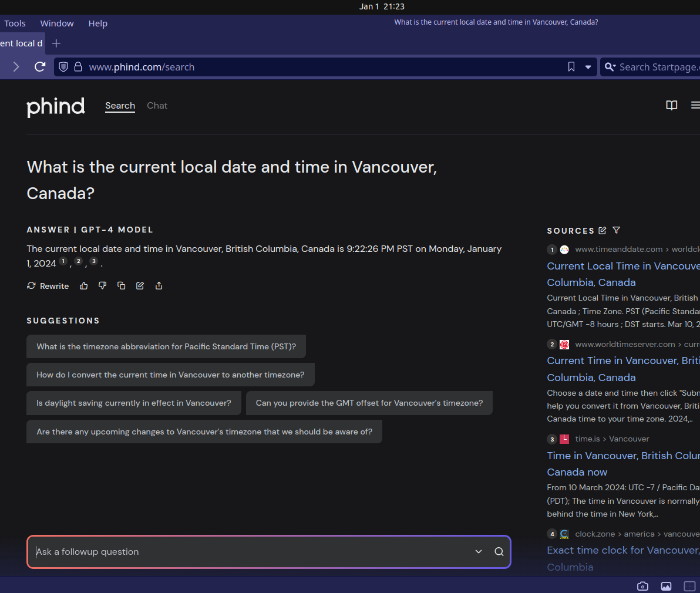Click the edit answer pencil icon

(x=140, y=286)
